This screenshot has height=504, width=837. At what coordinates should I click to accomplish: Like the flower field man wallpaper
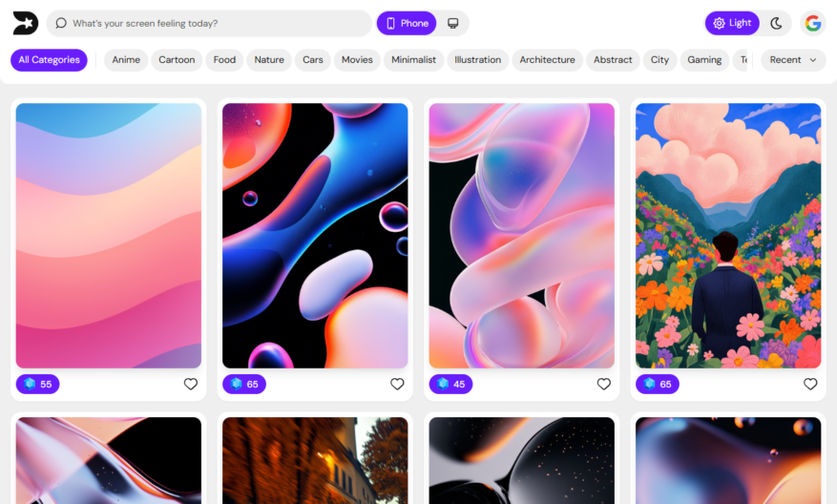810,384
